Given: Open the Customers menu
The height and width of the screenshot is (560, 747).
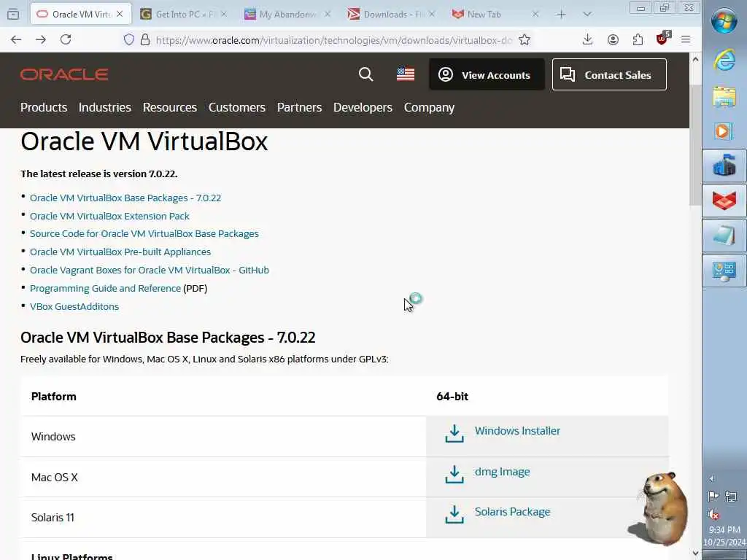Looking at the screenshot, I should click(237, 108).
